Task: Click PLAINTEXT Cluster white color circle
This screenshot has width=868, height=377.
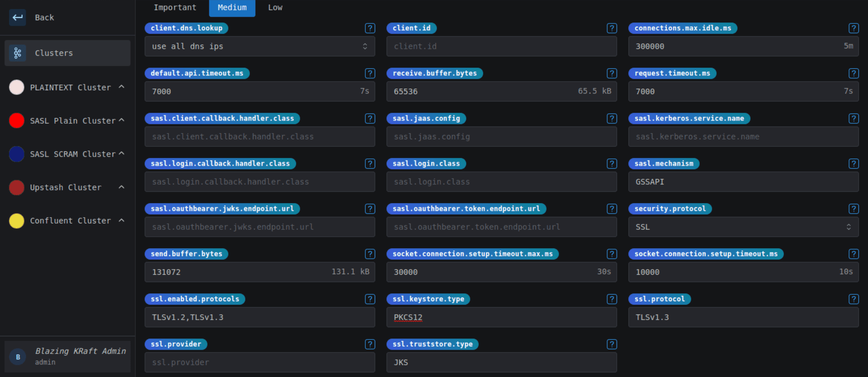Action: pos(17,87)
